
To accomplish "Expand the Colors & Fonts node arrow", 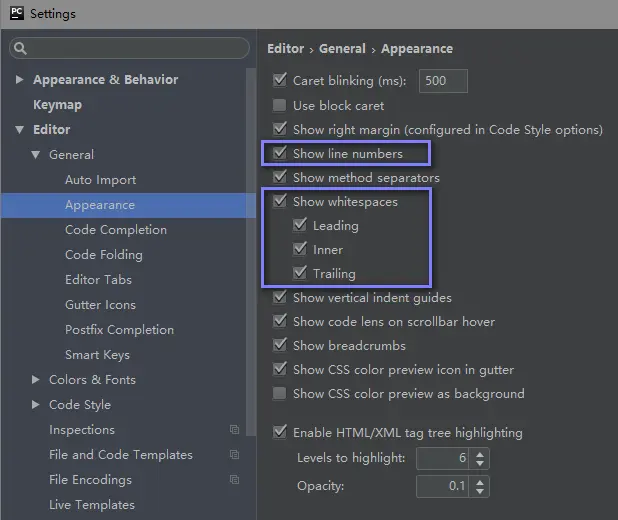I will click(x=35, y=380).
